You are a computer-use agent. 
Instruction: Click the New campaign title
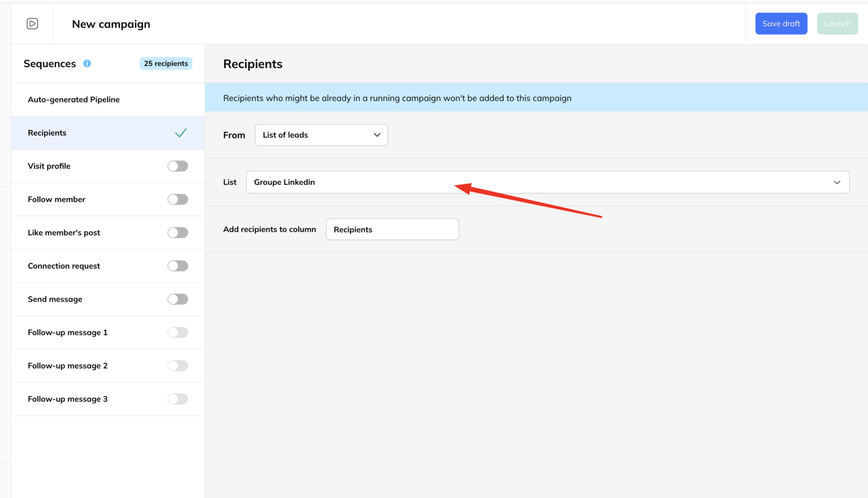[111, 24]
